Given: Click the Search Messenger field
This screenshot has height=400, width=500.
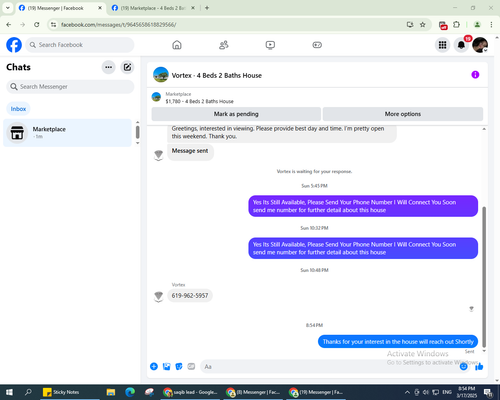Looking at the screenshot, I should [70, 87].
